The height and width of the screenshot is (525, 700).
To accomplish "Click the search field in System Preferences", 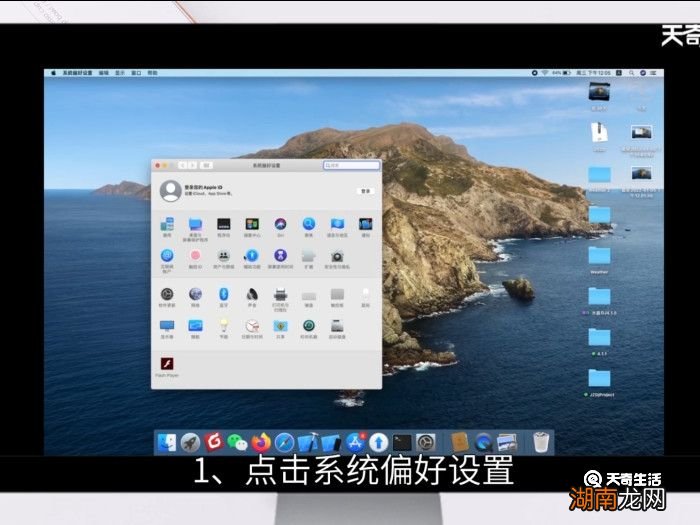I will click(352, 165).
